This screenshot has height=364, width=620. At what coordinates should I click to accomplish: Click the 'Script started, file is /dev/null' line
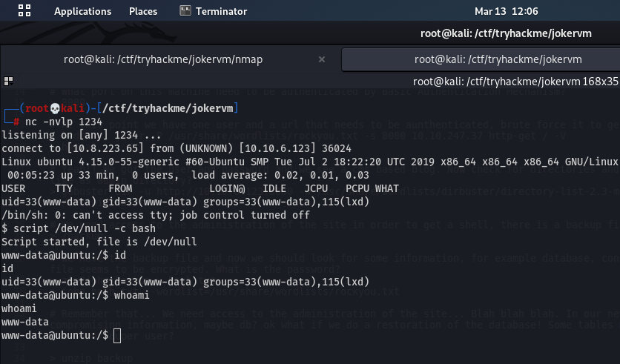pyautogui.click(x=99, y=242)
